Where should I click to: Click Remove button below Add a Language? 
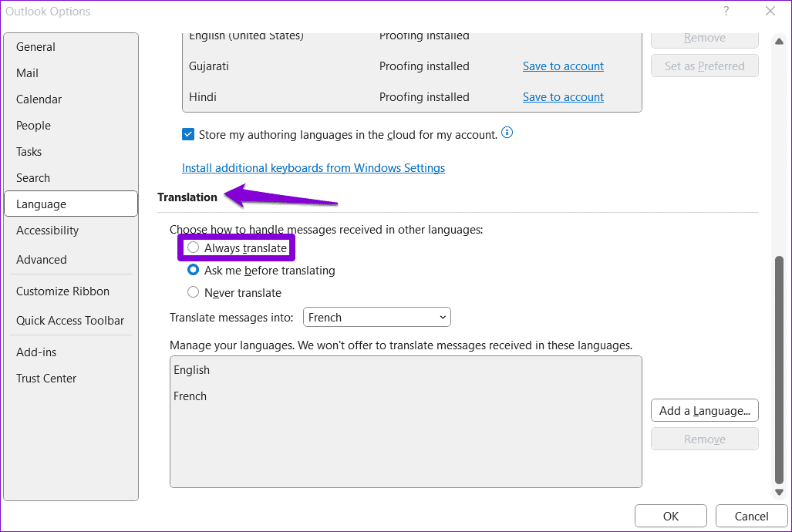(x=705, y=439)
